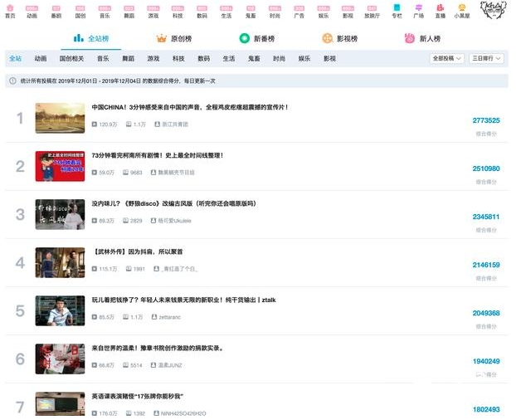Open video title 73分钟看完柯南所有剧情

coord(158,155)
